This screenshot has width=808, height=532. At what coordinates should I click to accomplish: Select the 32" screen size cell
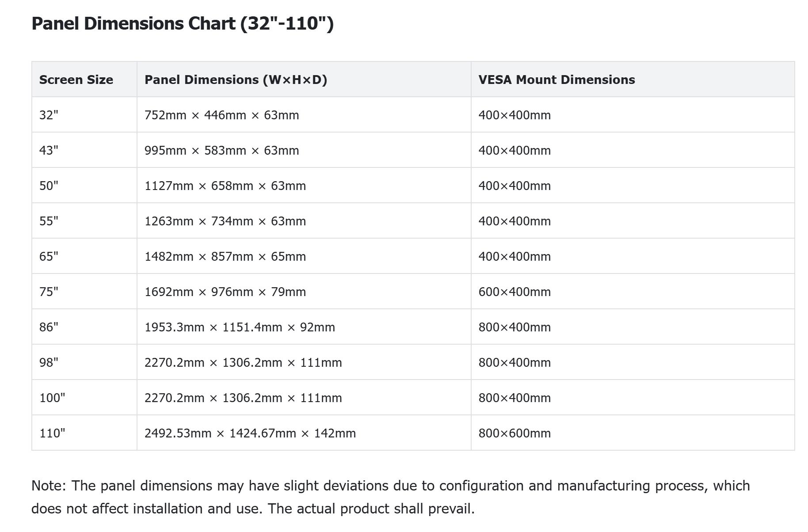click(49, 115)
